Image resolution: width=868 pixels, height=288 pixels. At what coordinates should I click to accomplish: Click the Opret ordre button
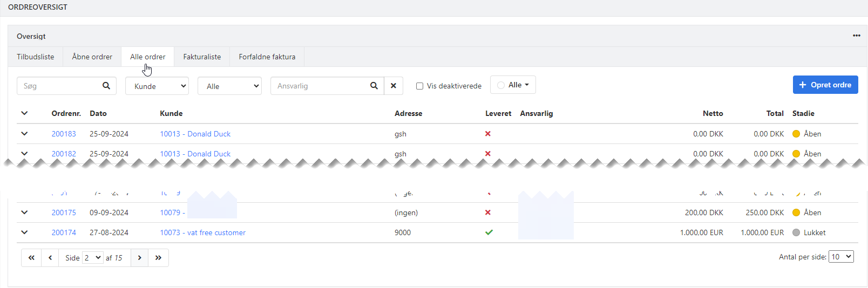coord(825,85)
